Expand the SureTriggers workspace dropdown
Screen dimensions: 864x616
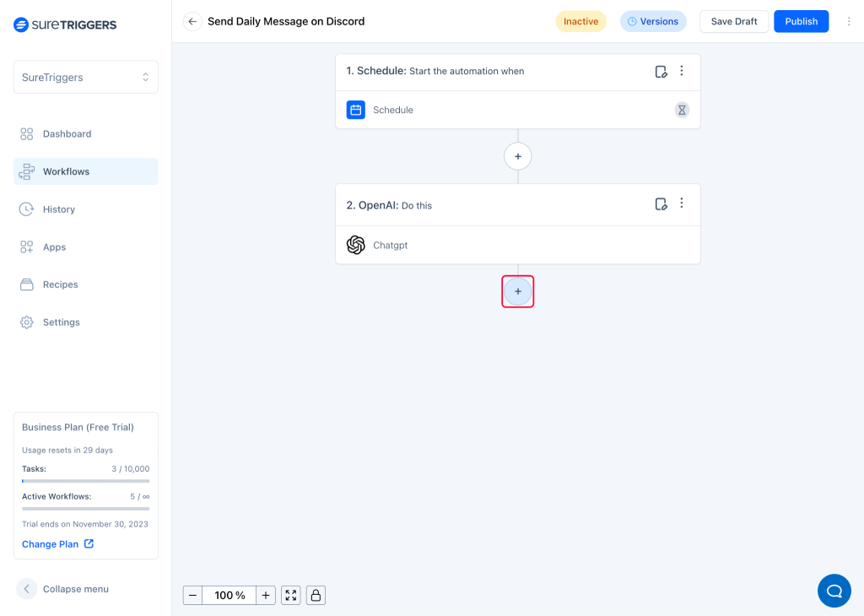coord(86,77)
